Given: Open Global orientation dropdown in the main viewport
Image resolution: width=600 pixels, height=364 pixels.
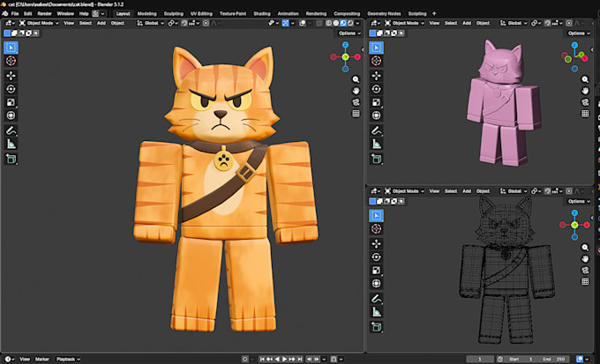Looking at the screenshot, I should click(150, 23).
